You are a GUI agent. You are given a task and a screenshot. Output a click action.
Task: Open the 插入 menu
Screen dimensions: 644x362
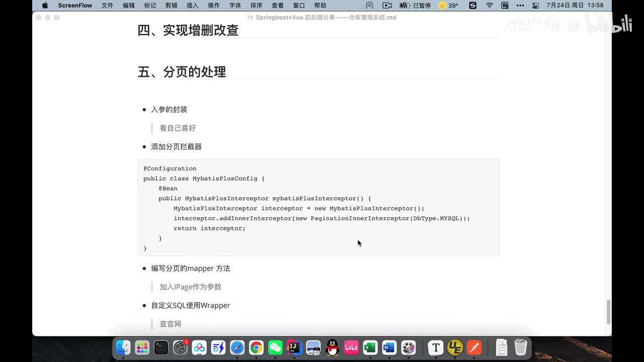192,6
